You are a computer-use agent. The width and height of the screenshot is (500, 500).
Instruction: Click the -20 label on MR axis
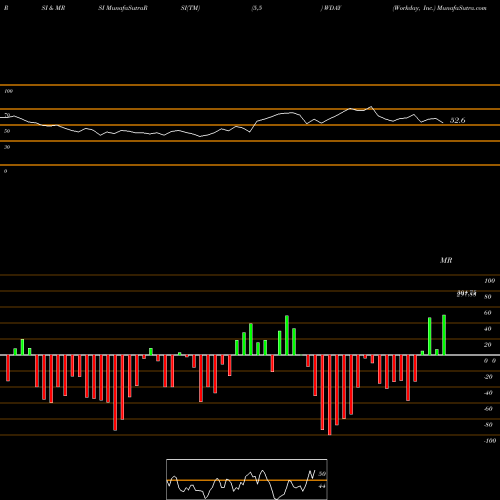[488, 377]
